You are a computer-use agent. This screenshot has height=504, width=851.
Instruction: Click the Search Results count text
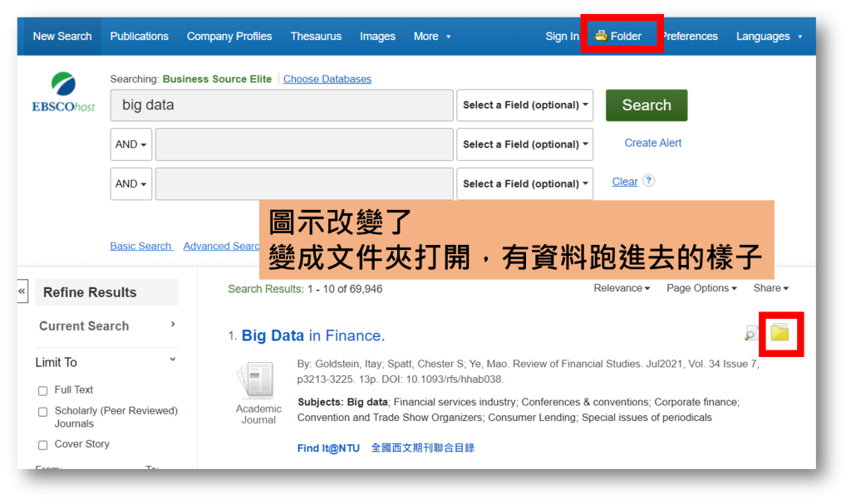(x=305, y=289)
